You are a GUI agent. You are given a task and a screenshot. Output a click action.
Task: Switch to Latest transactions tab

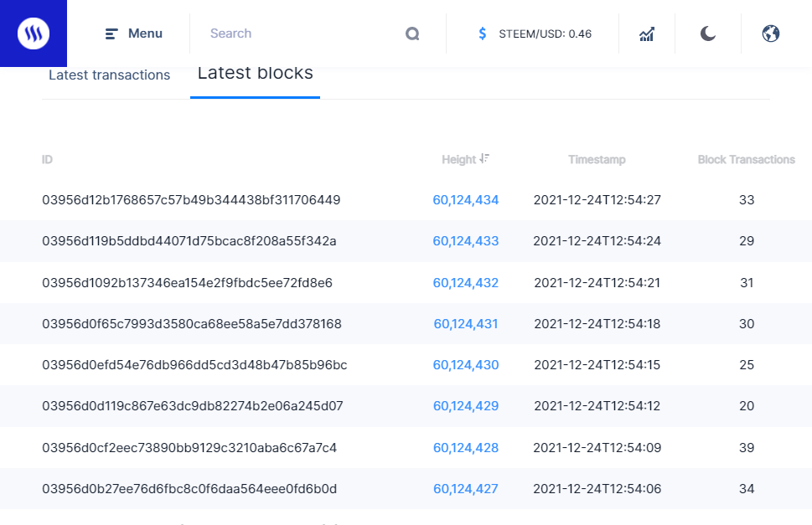point(109,75)
